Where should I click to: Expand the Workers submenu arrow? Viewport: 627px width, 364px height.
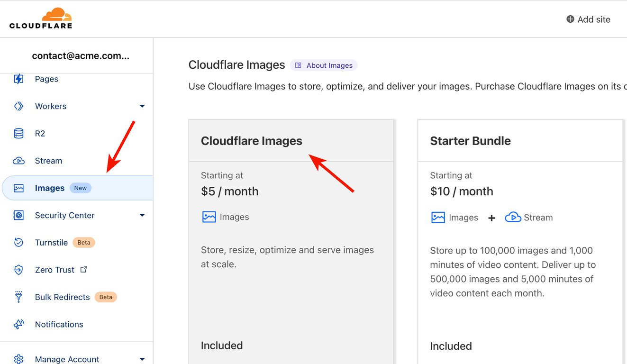click(142, 106)
